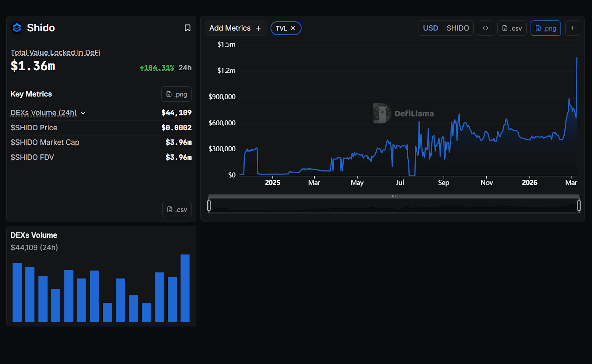The height and width of the screenshot is (364, 592).
Task: Click the +104.31% 24h change value
Action: tap(157, 68)
